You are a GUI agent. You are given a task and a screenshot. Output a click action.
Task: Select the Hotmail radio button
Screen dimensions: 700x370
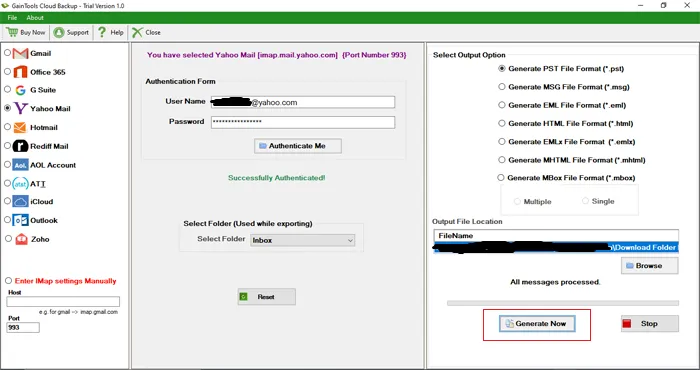pos(7,127)
